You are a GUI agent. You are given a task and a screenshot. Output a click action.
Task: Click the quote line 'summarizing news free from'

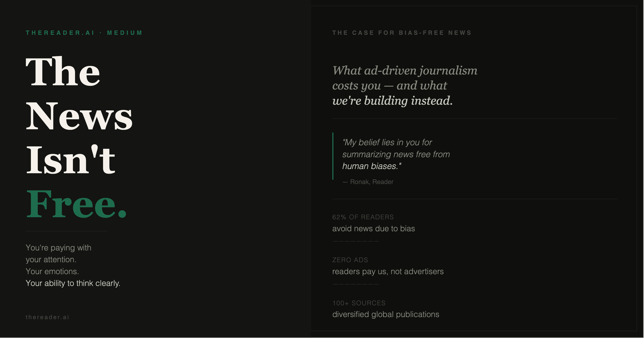[x=396, y=154]
